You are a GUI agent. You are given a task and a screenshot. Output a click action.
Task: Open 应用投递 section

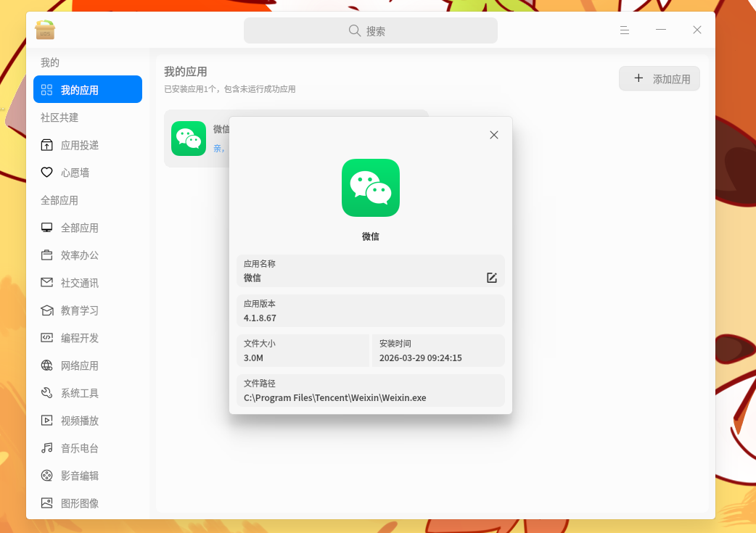(x=88, y=145)
